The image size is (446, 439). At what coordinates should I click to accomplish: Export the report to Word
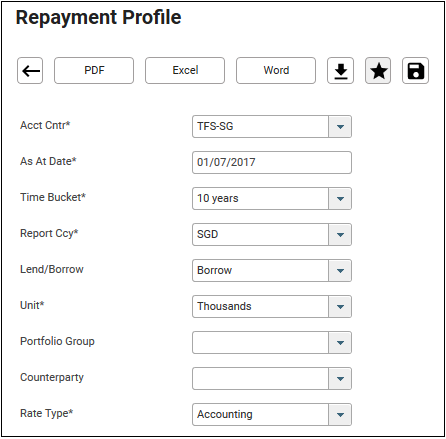[x=276, y=71]
